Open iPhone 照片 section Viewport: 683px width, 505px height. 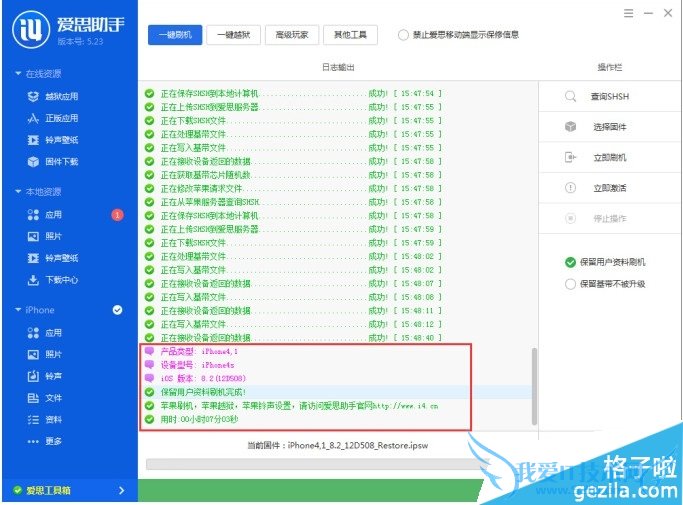click(45, 355)
